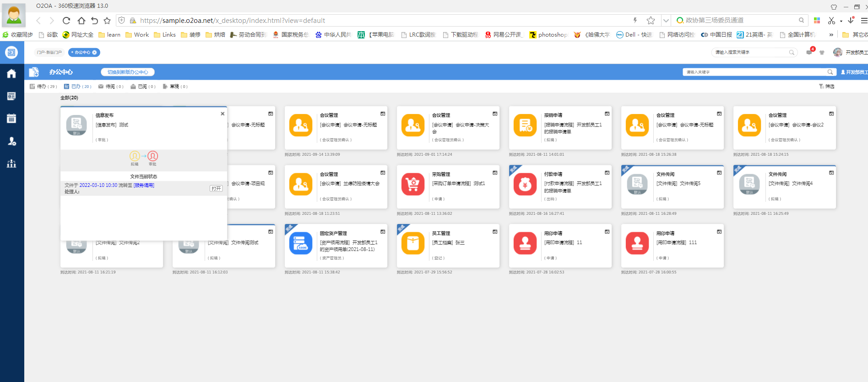Click the corner window icon on the 文件传阅5 card
Image resolution: width=868 pixels, height=382 pixels.
point(719,173)
